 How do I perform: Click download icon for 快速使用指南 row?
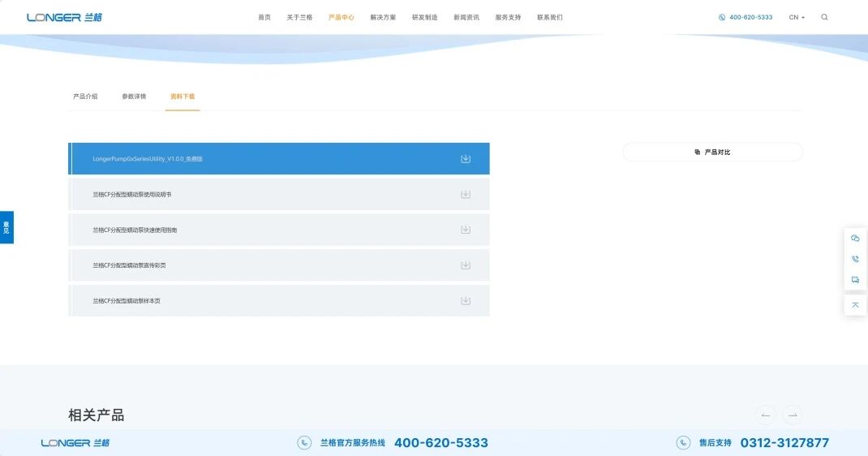click(466, 230)
